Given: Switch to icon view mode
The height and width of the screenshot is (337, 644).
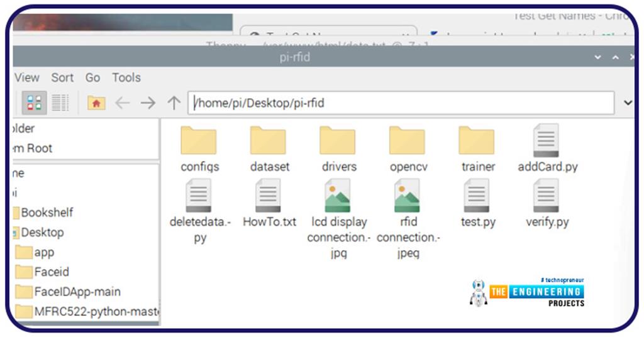Looking at the screenshot, I should coord(35,102).
